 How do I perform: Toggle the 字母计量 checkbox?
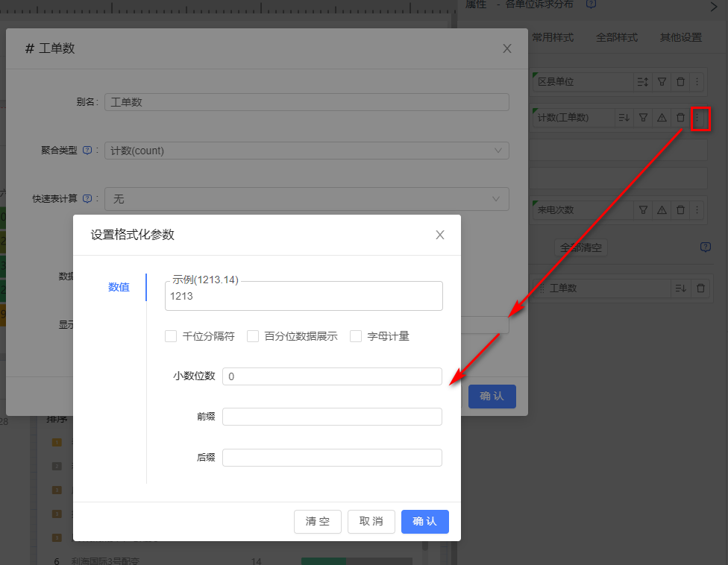tap(356, 336)
